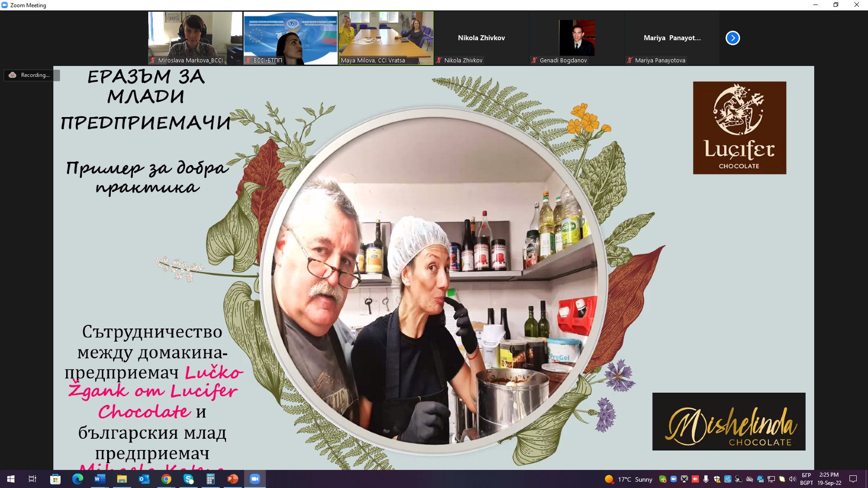Switch to Word on the taskbar
The width and height of the screenshot is (868, 488).
[x=99, y=479]
